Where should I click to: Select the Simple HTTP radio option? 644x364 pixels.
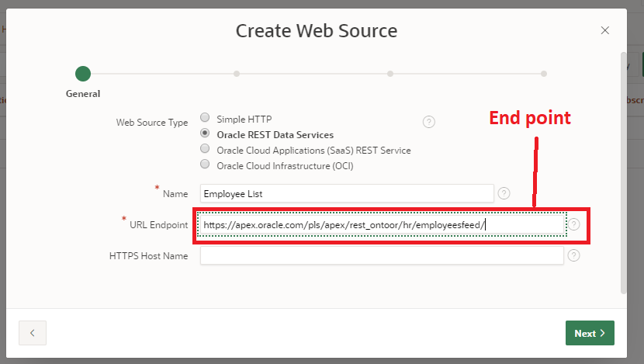click(205, 118)
